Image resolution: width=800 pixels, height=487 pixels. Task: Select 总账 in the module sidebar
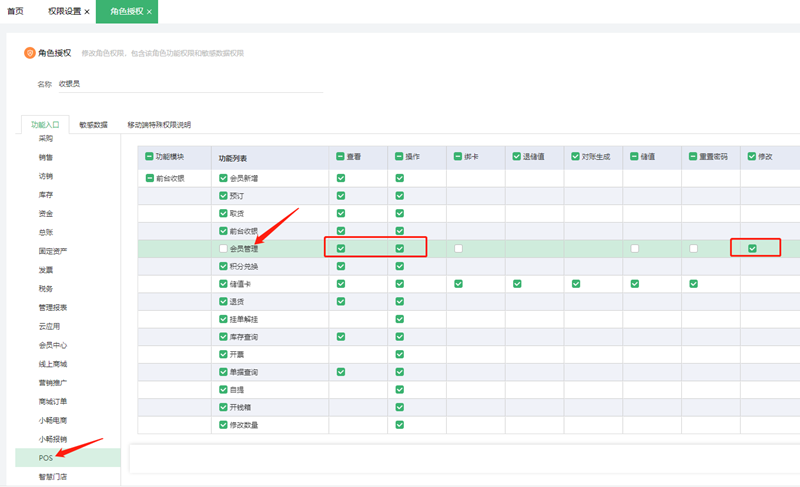(46, 232)
